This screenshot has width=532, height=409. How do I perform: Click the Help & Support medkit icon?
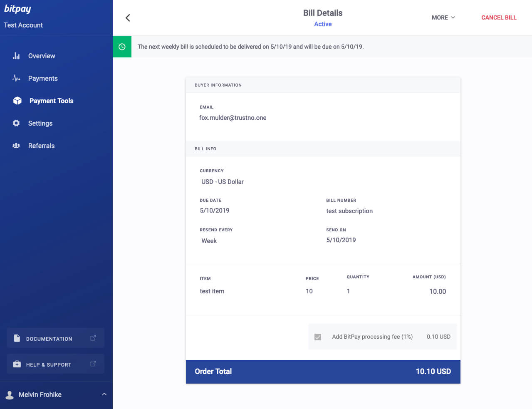(17, 364)
